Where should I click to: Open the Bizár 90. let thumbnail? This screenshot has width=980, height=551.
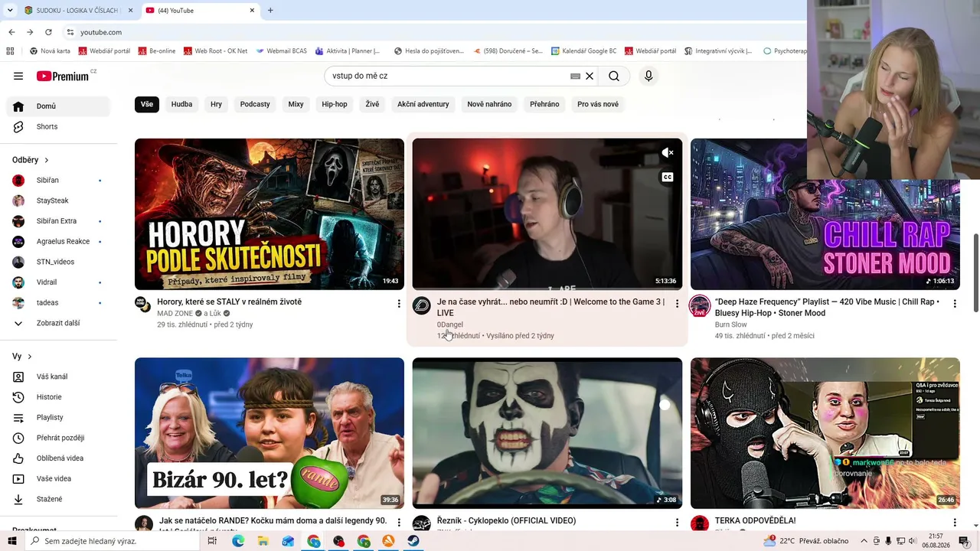coord(269,433)
